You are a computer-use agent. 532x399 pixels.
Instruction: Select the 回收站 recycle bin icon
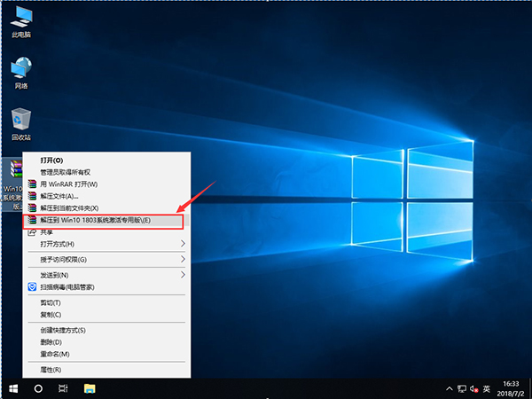(x=21, y=124)
